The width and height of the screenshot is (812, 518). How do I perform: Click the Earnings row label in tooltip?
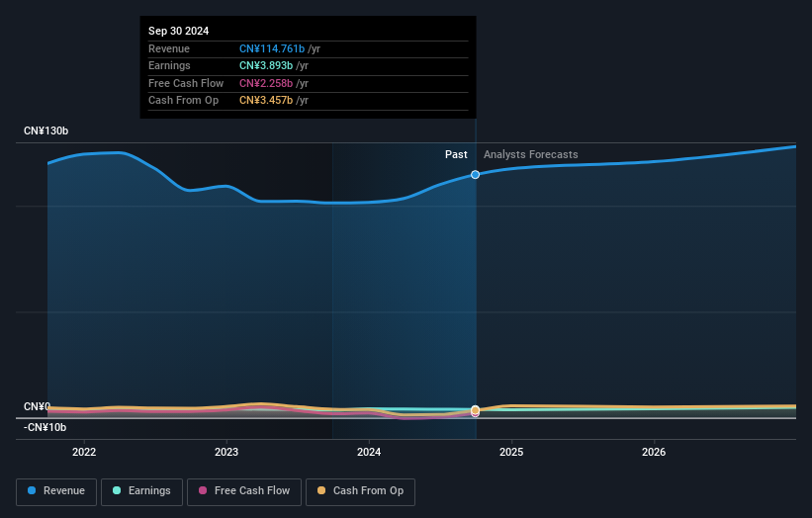[169, 65]
